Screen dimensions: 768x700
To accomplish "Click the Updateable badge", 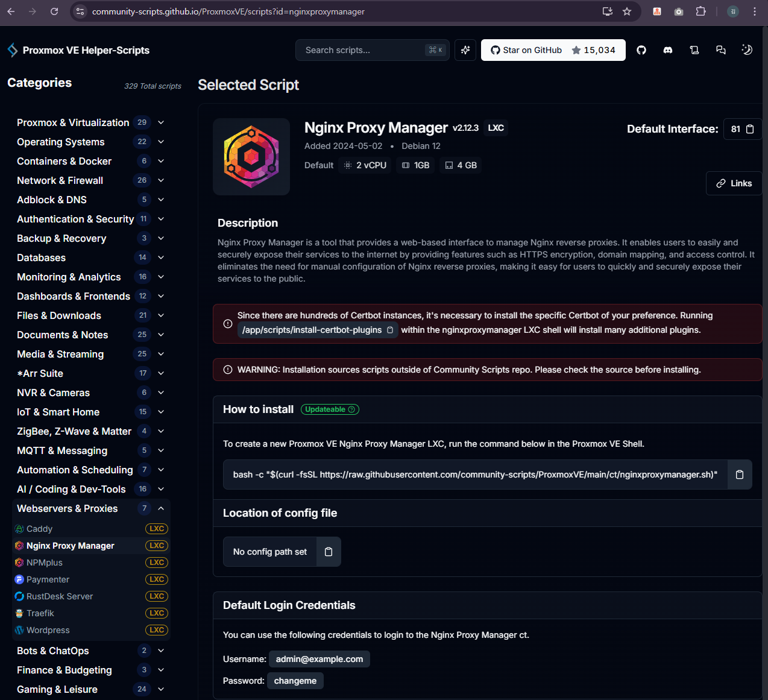I will [330, 409].
